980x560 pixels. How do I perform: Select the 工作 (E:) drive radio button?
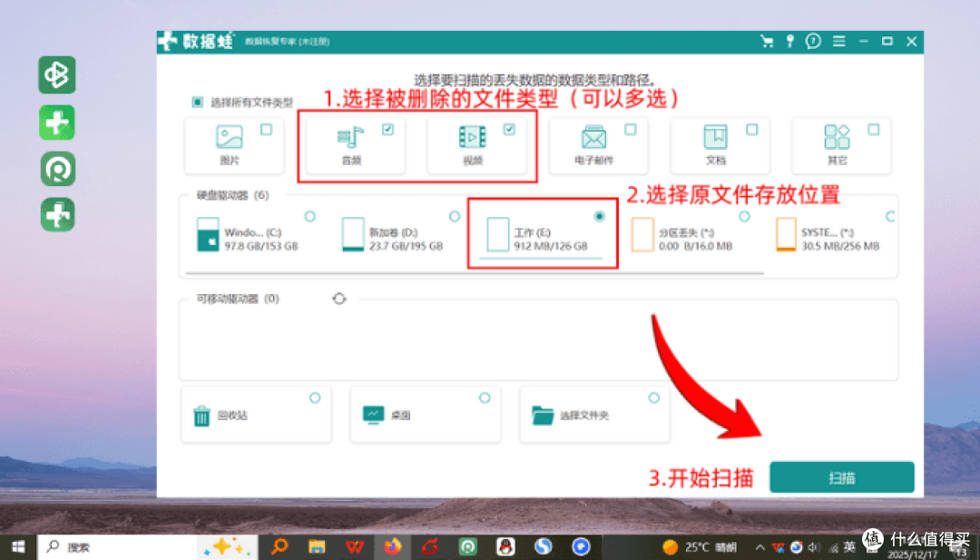pos(600,216)
